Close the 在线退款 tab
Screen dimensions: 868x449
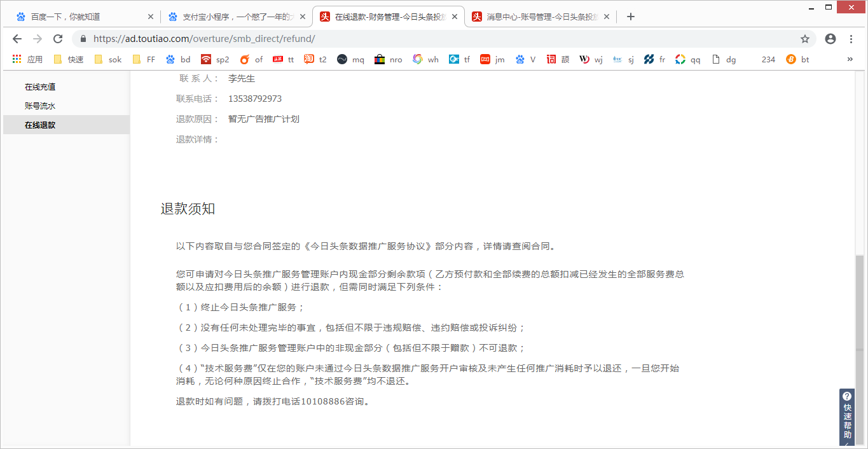(455, 17)
